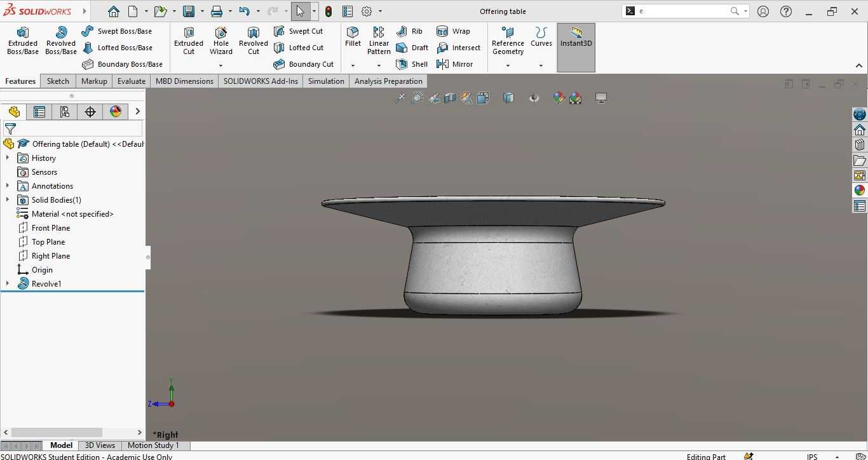Image resolution: width=868 pixels, height=460 pixels.
Task: Choose the Mirror feature tool
Action: pyautogui.click(x=455, y=64)
